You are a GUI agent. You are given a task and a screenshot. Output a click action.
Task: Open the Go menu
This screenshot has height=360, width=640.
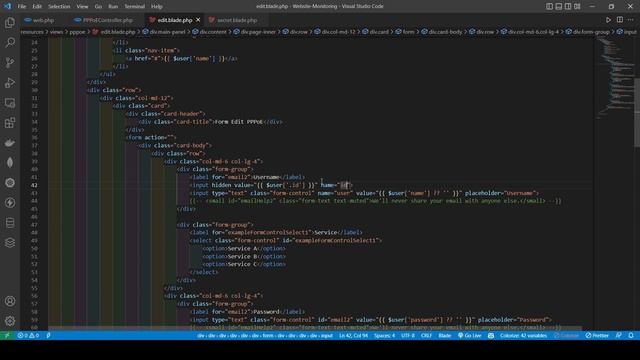click(98, 7)
